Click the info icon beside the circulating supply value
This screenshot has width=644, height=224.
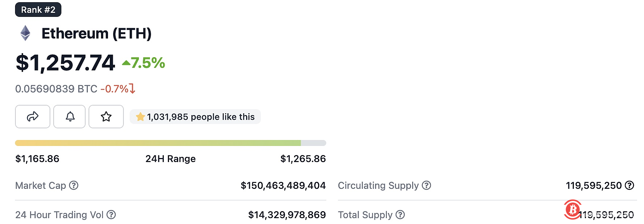click(x=629, y=186)
